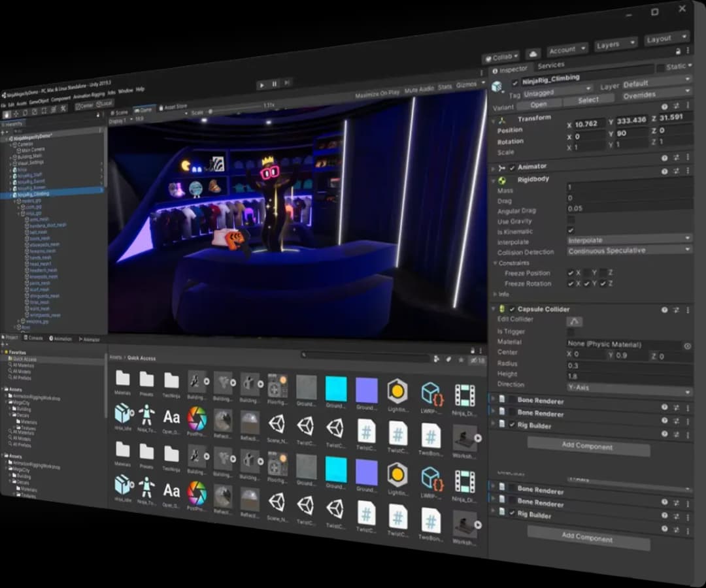
Task: Click the Inspector panel lock icon
Action: (x=678, y=51)
